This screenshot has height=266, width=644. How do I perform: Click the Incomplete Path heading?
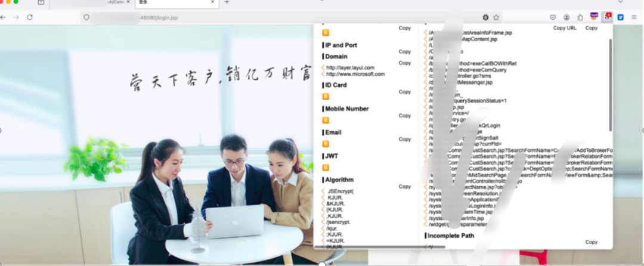(x=451, y=236)
